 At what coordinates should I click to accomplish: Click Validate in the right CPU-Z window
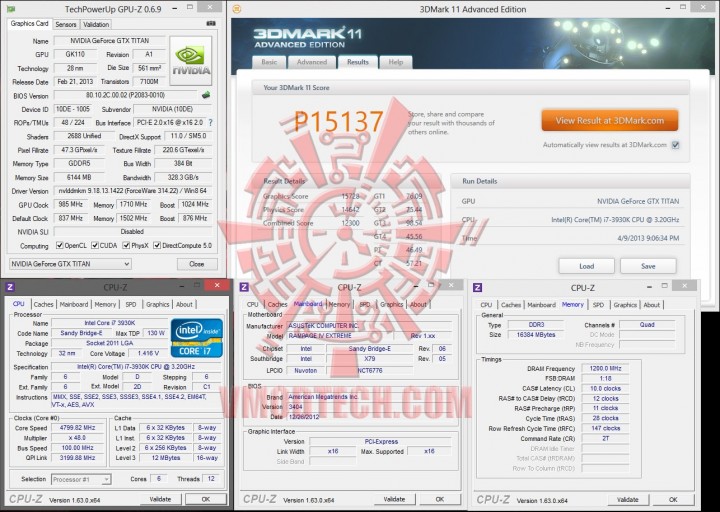627,500
